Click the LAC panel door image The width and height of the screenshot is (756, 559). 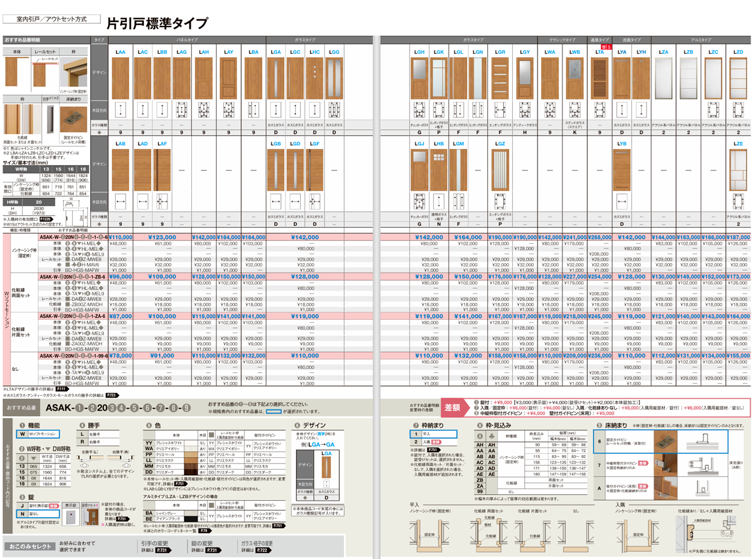tap(143, 77)
